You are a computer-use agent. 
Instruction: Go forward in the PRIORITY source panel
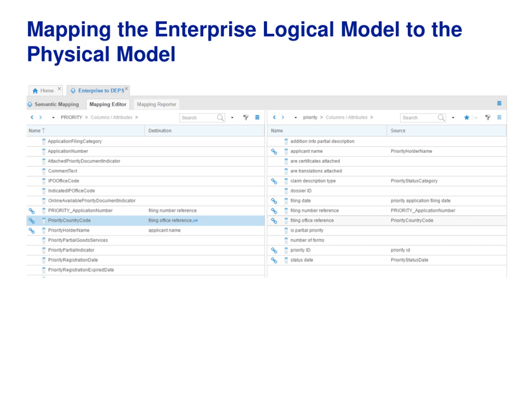41,117
